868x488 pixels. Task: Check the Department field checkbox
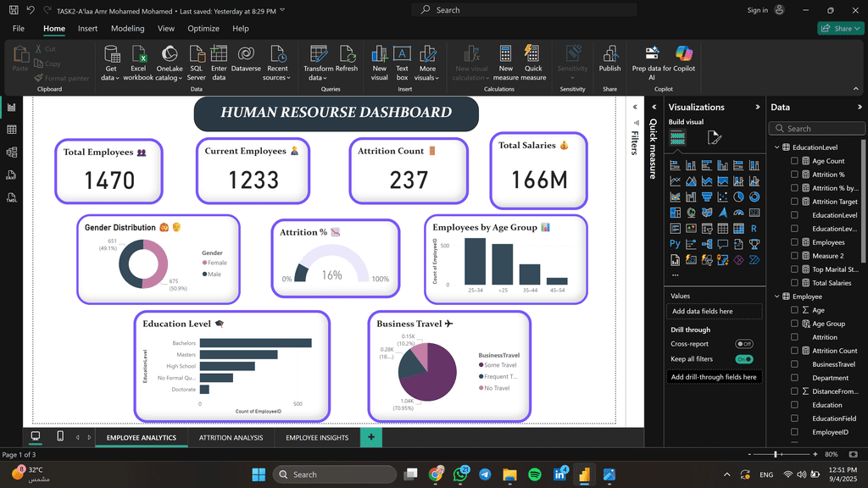pyautogui.click(x=794, y=378)
